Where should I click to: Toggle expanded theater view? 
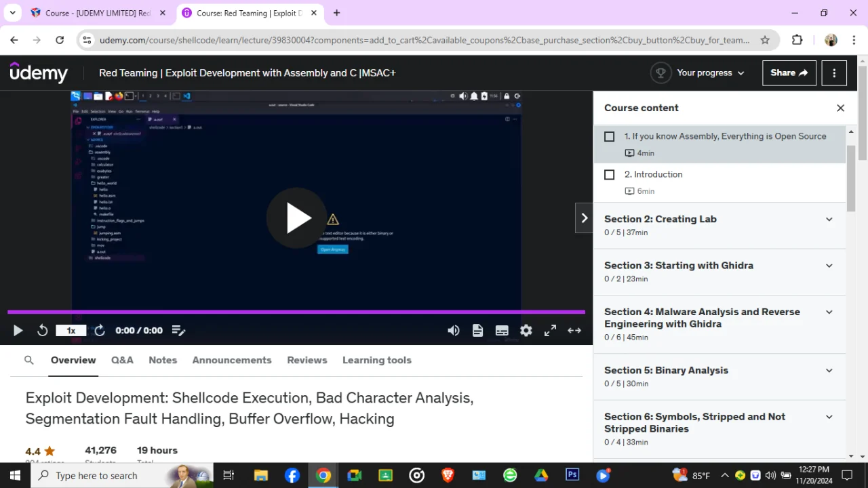point(574,331)
